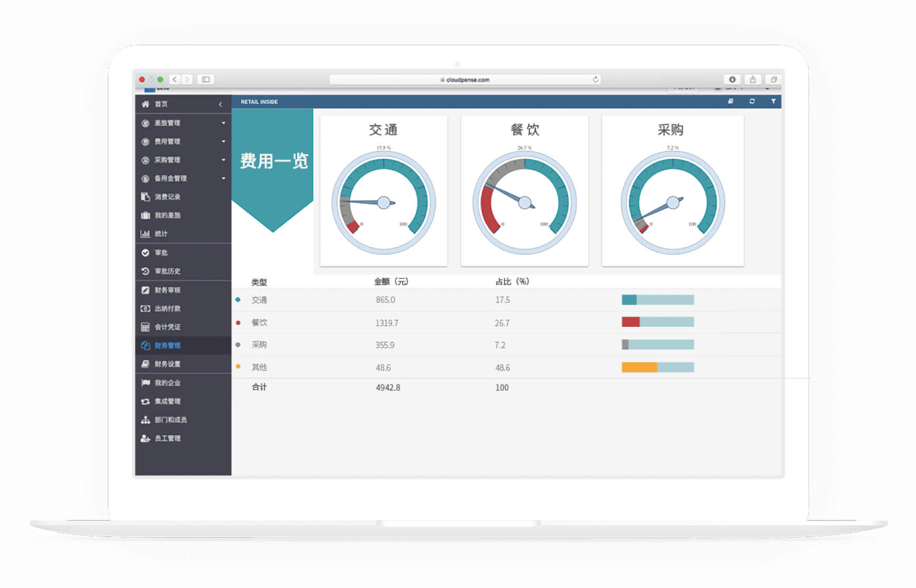916x588 pixels.
Task: Click the red dot beside 餐饮
Action: click(x=238, y=323)
